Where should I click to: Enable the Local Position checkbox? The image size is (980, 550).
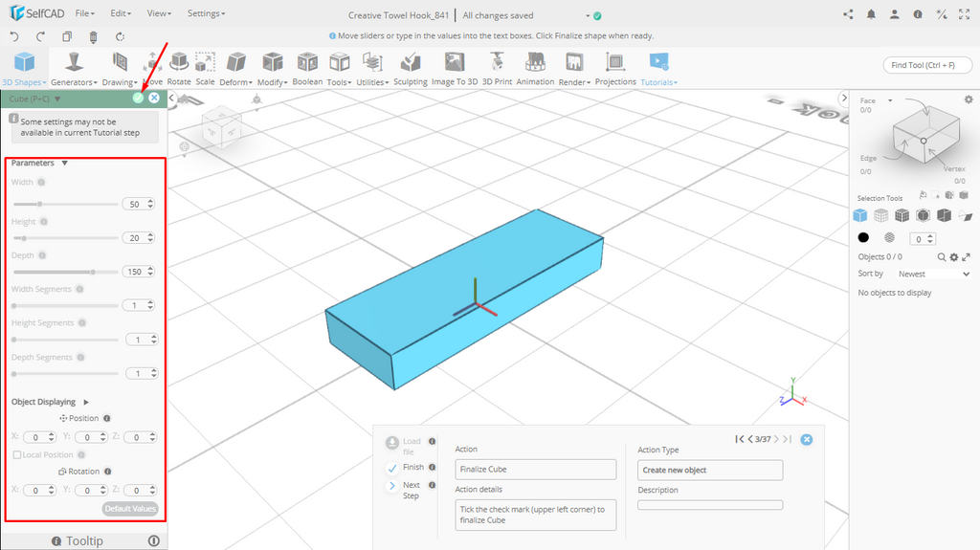(17, 454)
